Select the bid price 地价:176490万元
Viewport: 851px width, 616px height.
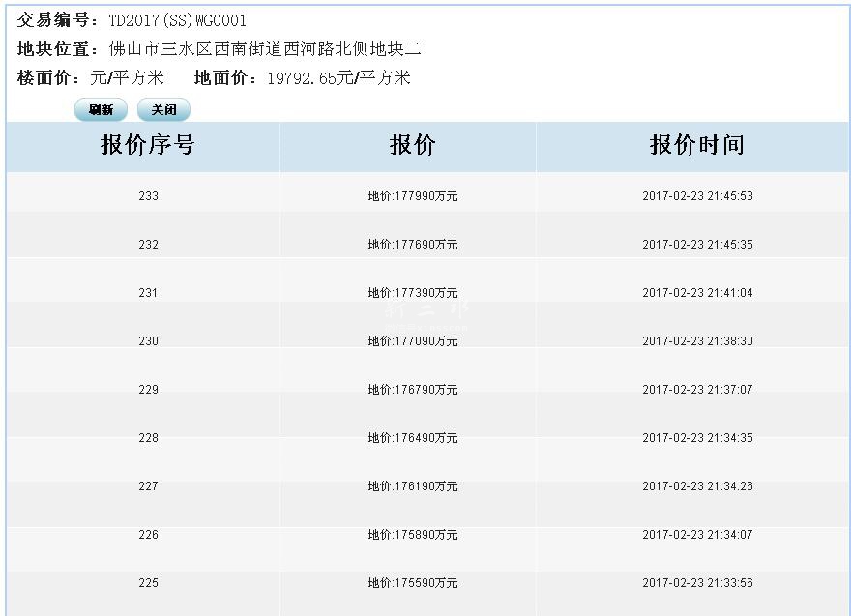(x=413, y=438)
